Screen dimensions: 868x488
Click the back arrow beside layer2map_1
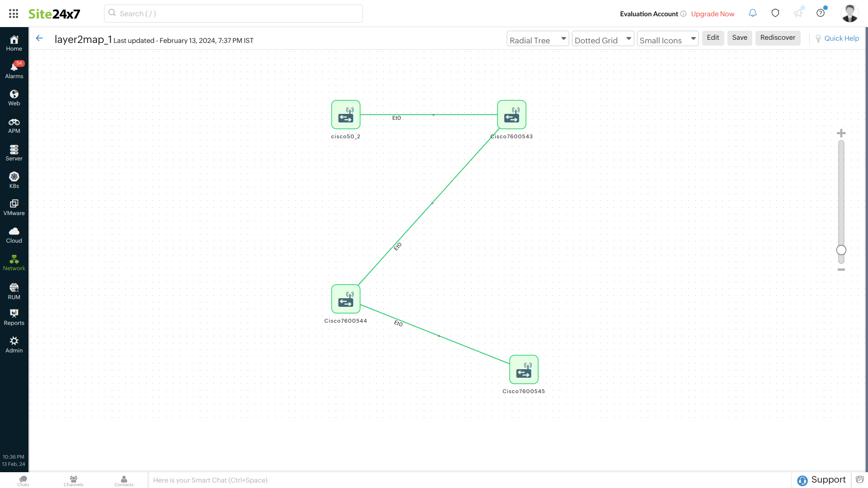point(39,38)
